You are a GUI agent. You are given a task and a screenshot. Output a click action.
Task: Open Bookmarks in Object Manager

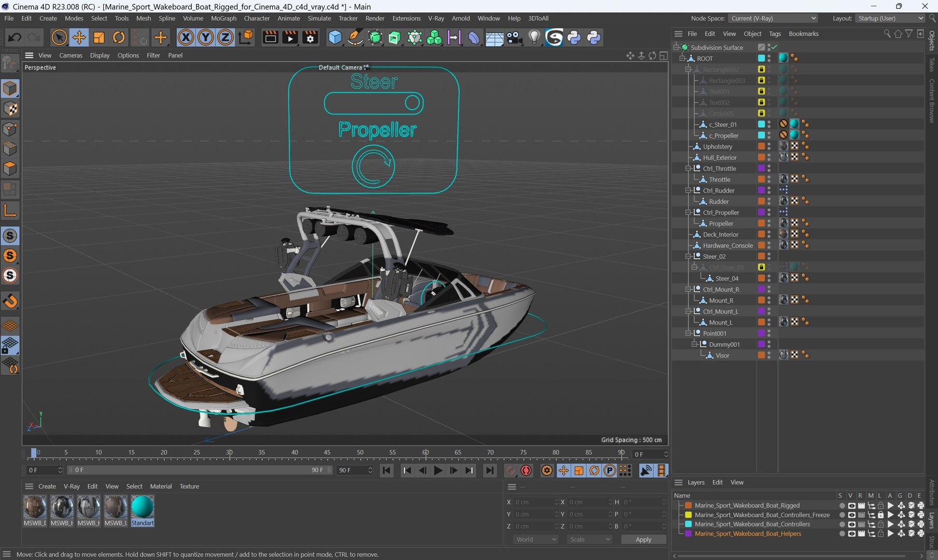point(803,34)
